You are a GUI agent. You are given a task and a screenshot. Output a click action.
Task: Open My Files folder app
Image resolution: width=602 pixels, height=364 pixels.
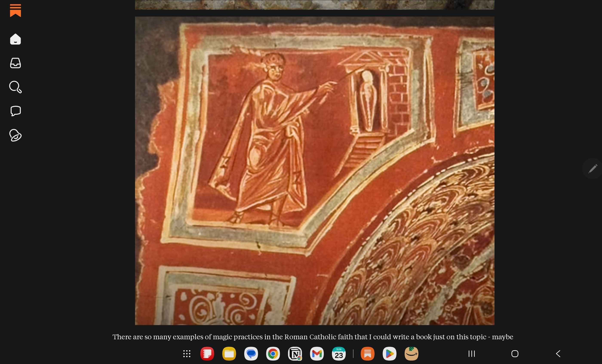pos(229,353)
